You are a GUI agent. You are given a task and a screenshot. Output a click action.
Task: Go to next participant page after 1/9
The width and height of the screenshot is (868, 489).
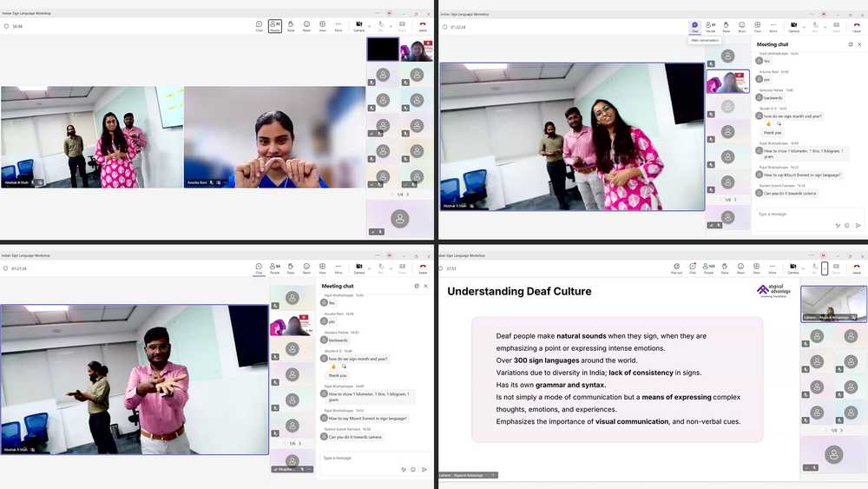coord(842,430)
